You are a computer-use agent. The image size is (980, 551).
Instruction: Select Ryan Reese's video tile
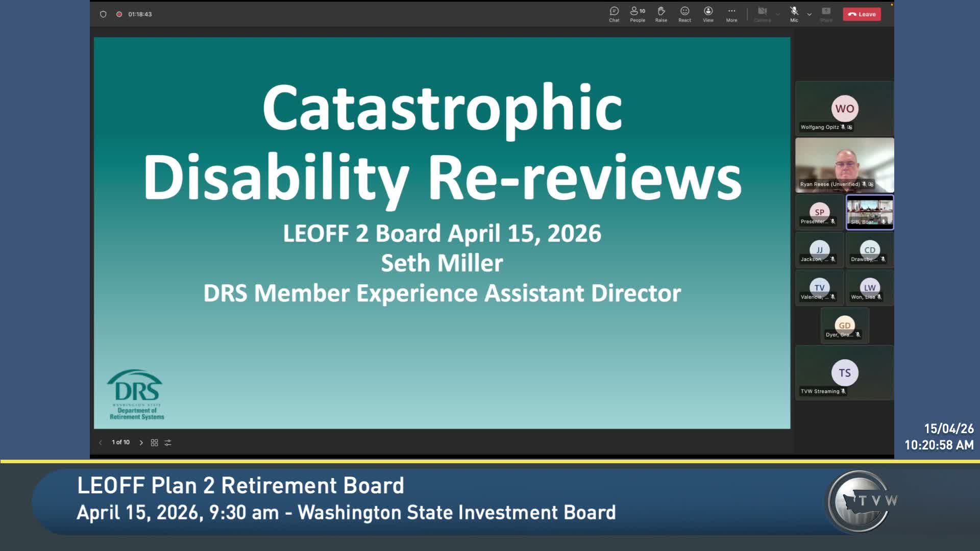[844, 165]
